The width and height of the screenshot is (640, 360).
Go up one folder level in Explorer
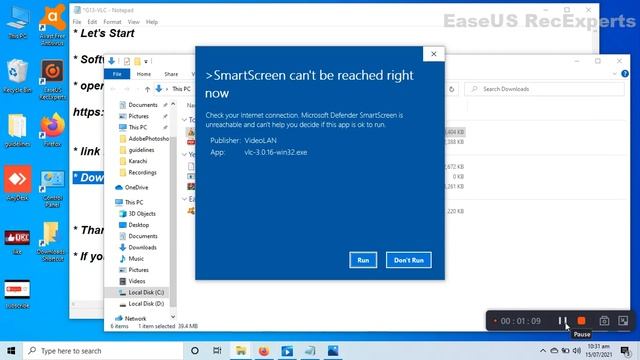click(147, 89)
